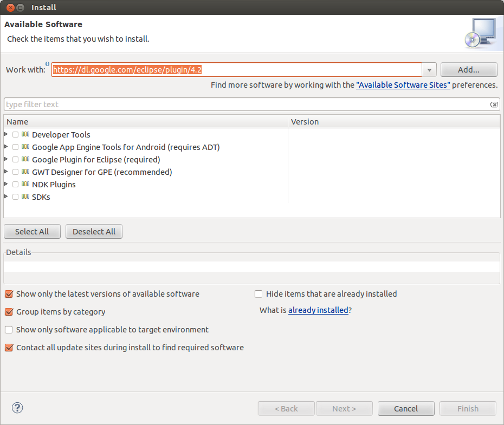Open the Work with site dropdown
504x425 pixels.
429,70
